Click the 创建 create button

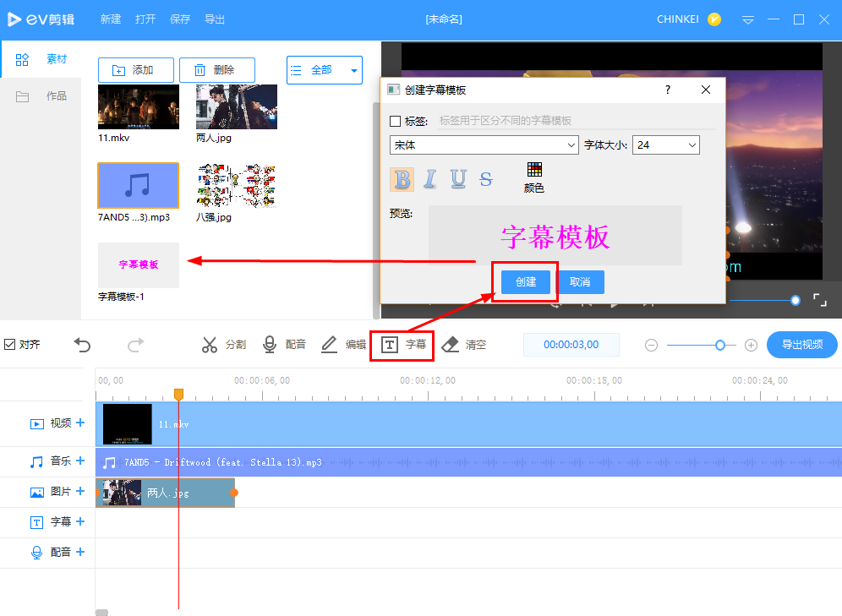[525, 281]
